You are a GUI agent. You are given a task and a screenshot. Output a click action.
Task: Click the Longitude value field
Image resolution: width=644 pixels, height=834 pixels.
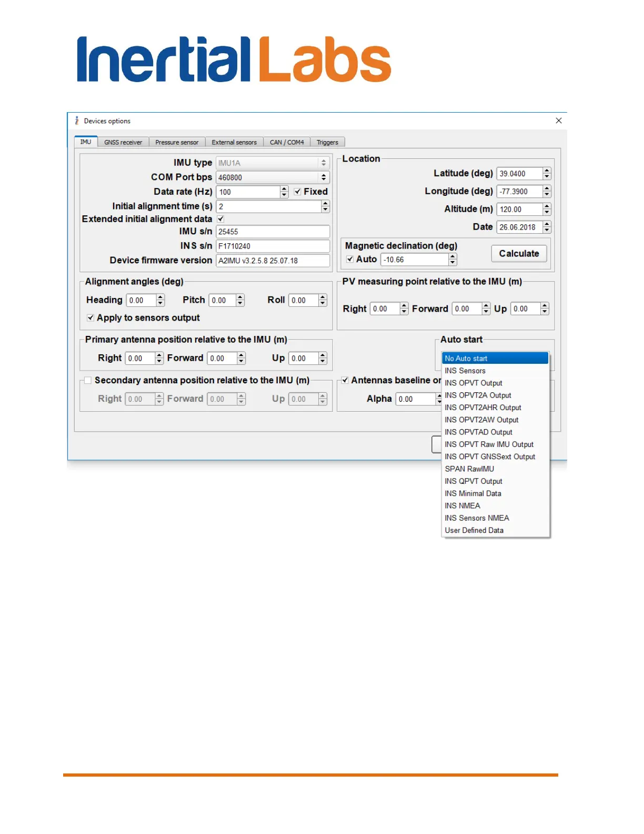pos(519,191)
